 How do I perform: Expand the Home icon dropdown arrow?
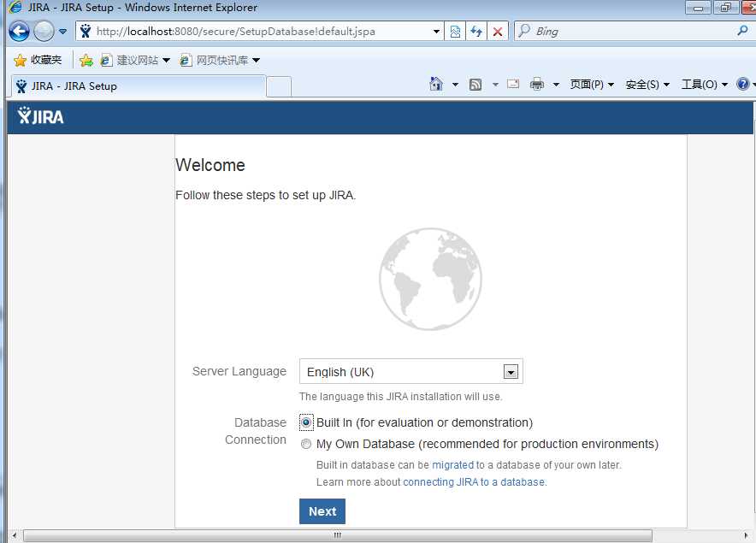455,85
